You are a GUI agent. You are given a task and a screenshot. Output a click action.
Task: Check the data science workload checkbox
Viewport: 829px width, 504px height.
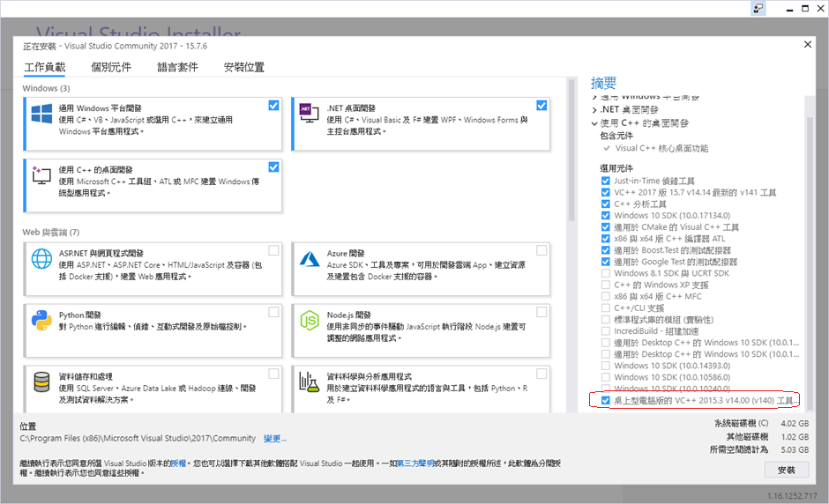[541, 374]
